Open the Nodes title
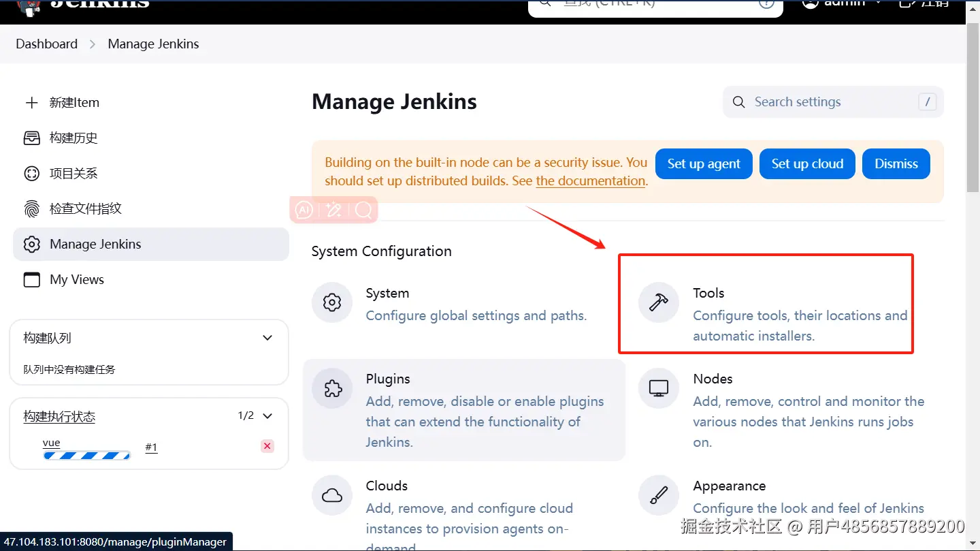Image resolution: width=980 pixels, height=551 pixels. click(713, 379)
